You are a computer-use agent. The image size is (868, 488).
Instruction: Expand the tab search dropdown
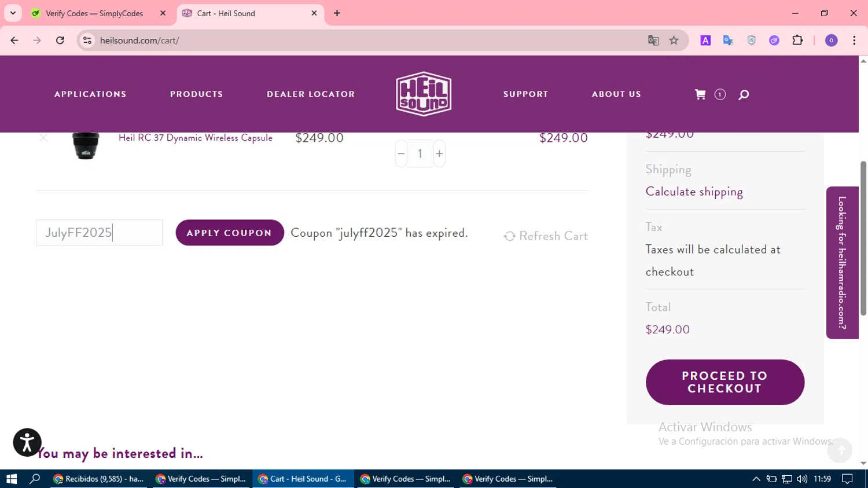(13, 13)
